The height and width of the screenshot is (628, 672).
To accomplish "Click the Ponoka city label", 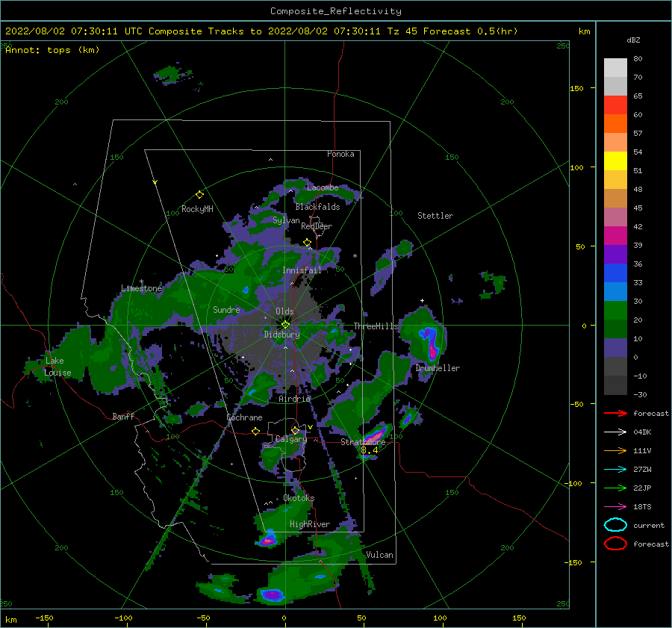I will [x=340, y=154].
